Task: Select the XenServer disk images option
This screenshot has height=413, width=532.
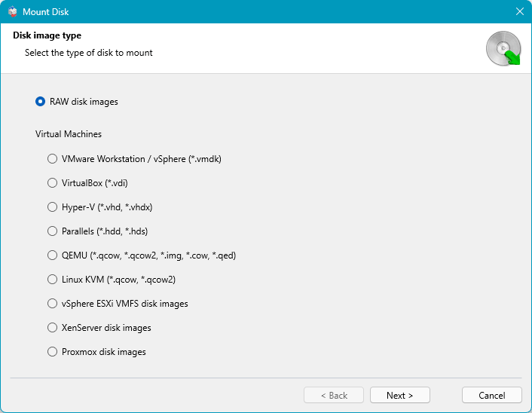Action: [52, 328]
